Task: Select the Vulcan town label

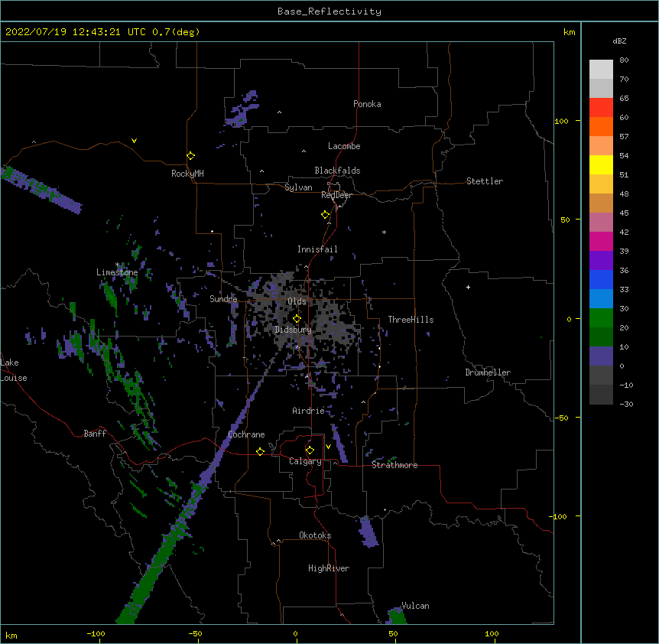Action: click(x=415, y=606)
